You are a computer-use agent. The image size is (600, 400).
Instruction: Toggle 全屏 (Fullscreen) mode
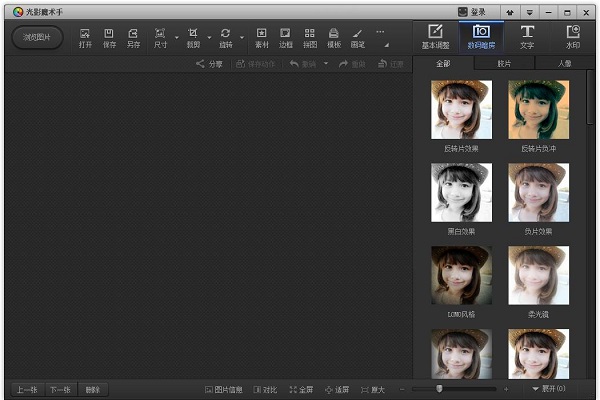tap(300, 389)
